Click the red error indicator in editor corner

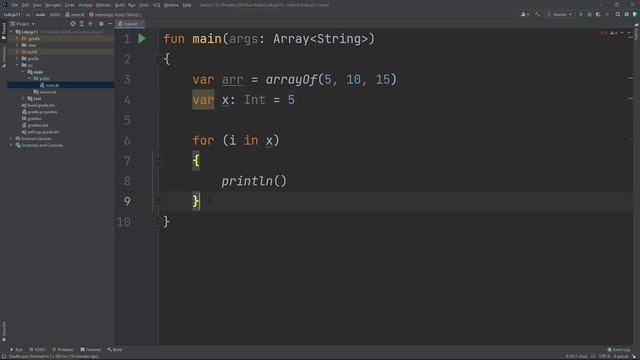(x=604, y=33)
